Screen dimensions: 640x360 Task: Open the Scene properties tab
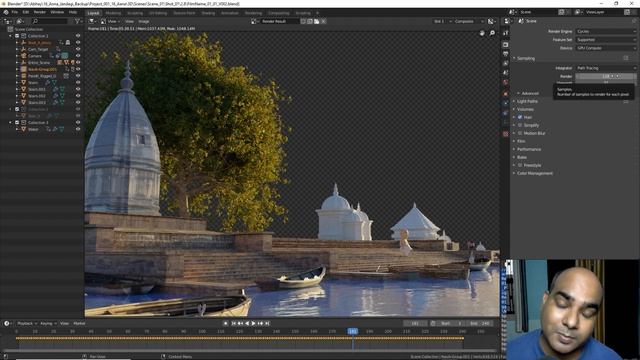coord(506,73)
